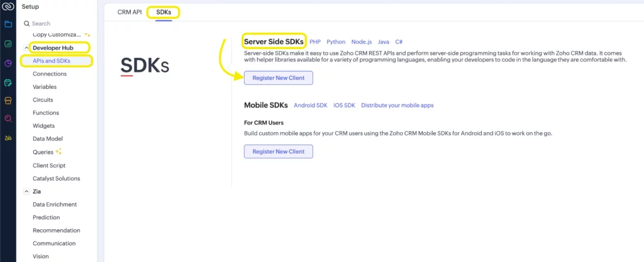The width and height of the screenshot is (644, 262).
Task: Open Variables in the sidebar
Action: [x=45, y=87]
